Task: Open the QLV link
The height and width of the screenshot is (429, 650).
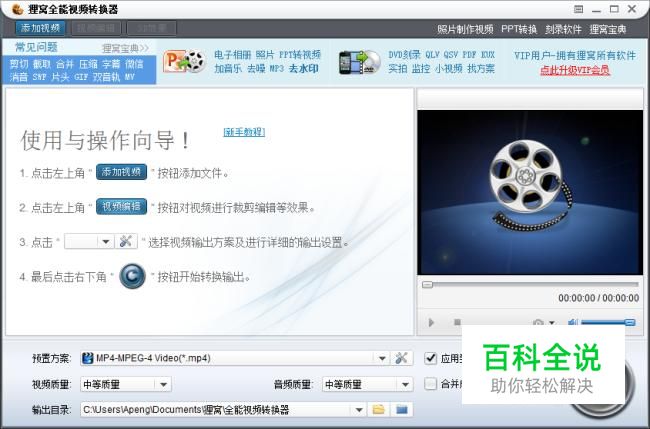Action: coord(432,55)
